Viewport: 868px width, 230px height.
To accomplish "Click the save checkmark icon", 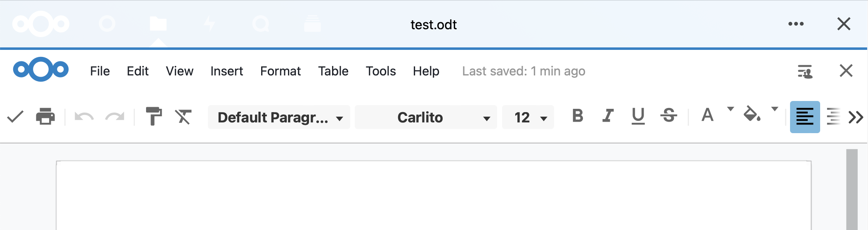I will point(15,117).
